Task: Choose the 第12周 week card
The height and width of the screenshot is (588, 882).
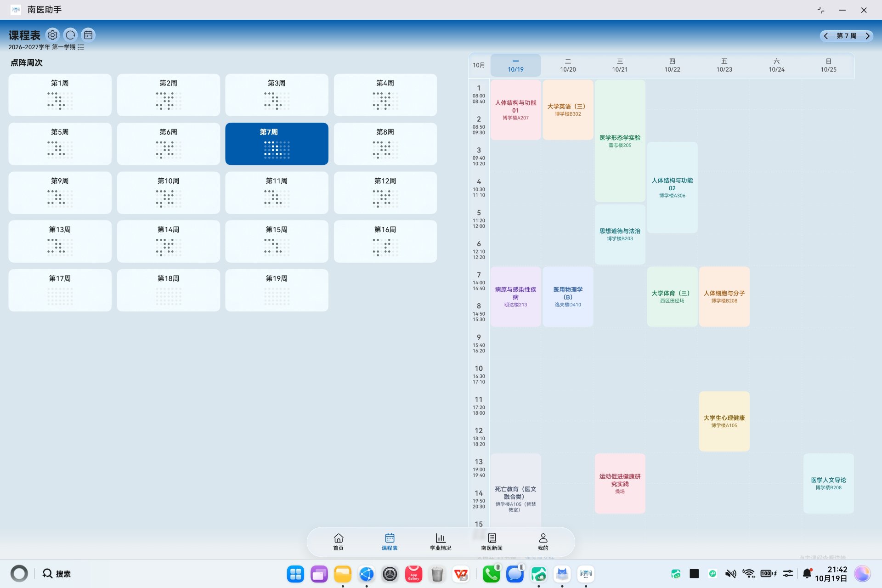Action: (385, 192)
